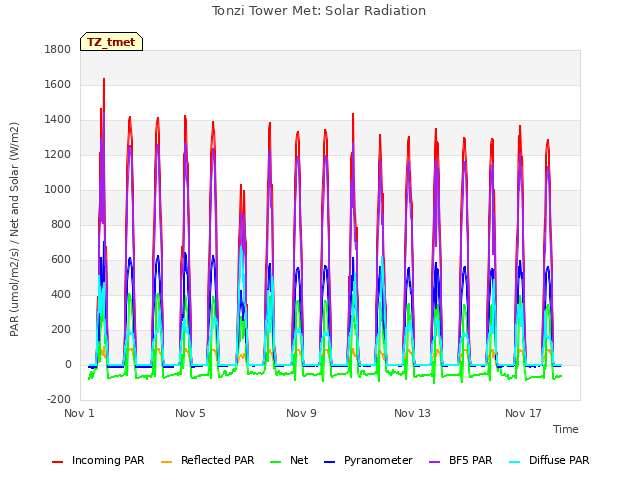Image resolution: width=640 pixels, height=480 pixels.
Task: Click the 1200 y-axis tick label
Action: click(x=58, y=155)
